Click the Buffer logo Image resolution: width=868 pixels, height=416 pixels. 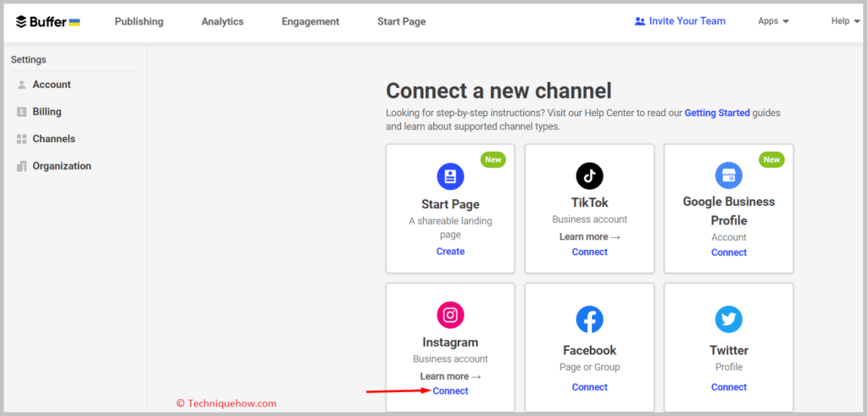tap(47, 21)
